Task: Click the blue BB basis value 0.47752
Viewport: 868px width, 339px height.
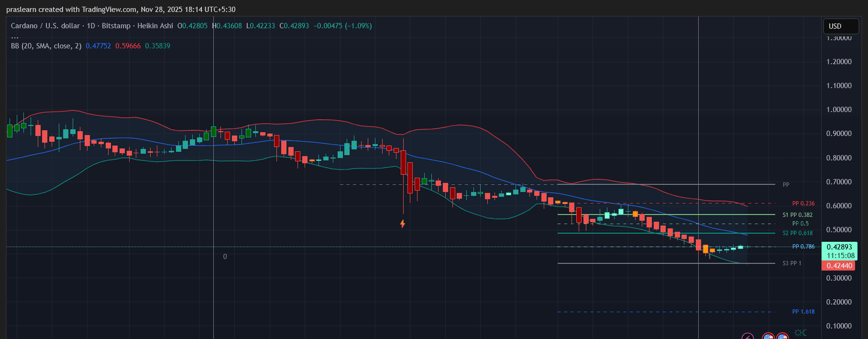Action: (98, 46)
